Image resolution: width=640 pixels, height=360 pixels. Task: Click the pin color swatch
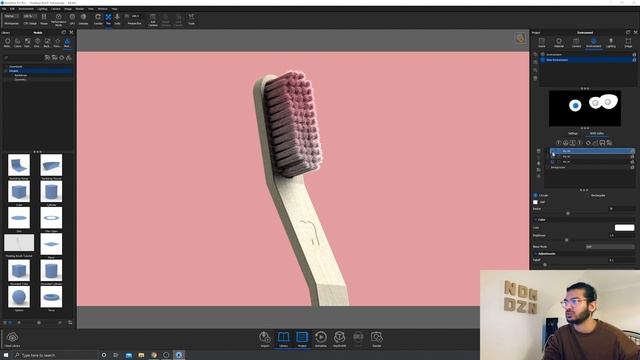pos(624,228)
